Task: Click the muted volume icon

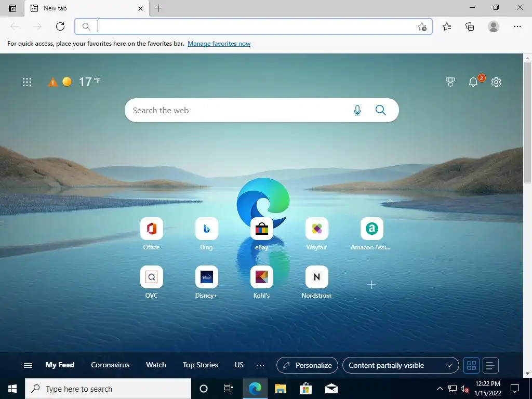Action: [464, 389]
